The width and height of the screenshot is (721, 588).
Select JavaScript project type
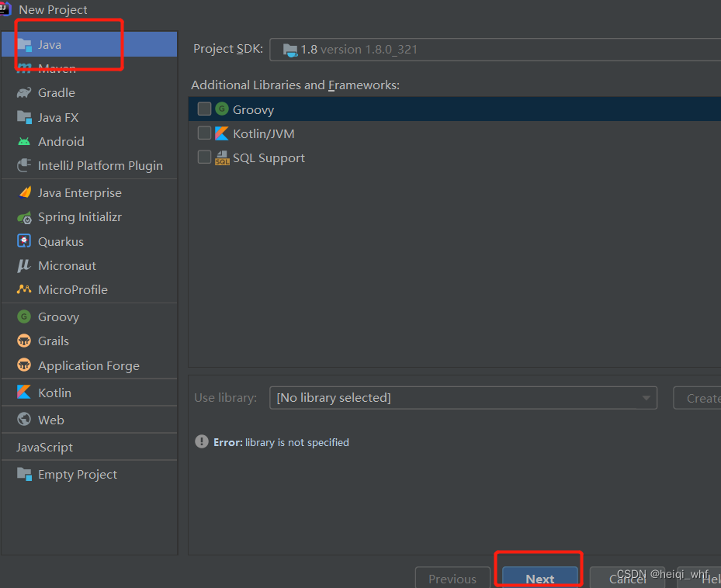point(89,447)
